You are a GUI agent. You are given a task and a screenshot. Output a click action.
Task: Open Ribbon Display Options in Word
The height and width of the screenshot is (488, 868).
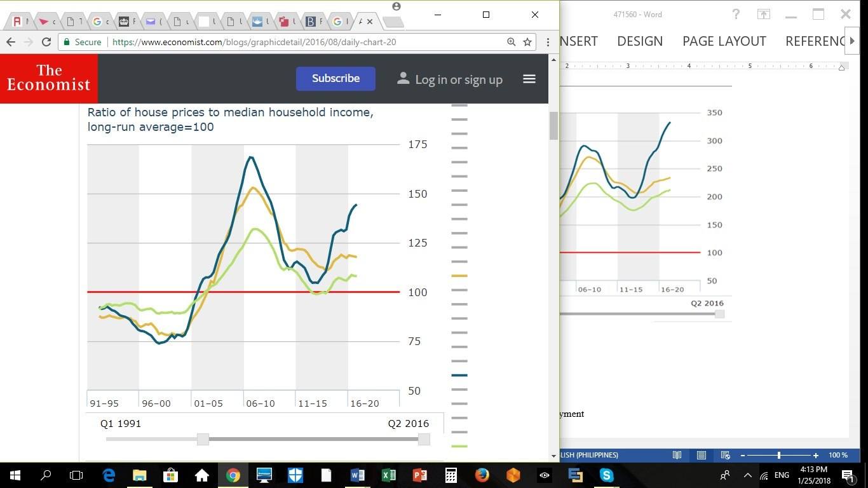pyautogui.click(x=763, y=14)
